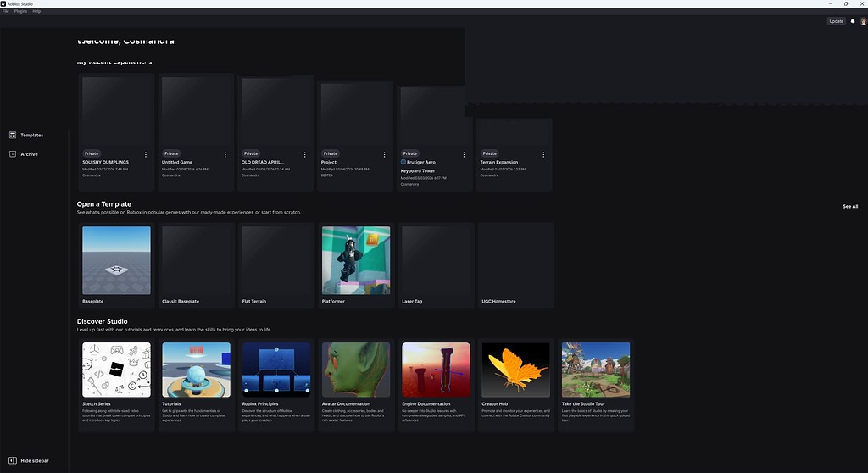Open the SQUISHY DUMPLINGS experience thumbnail
The height and width of the screenshot is (473, 868).
click(x=116, y=111)
